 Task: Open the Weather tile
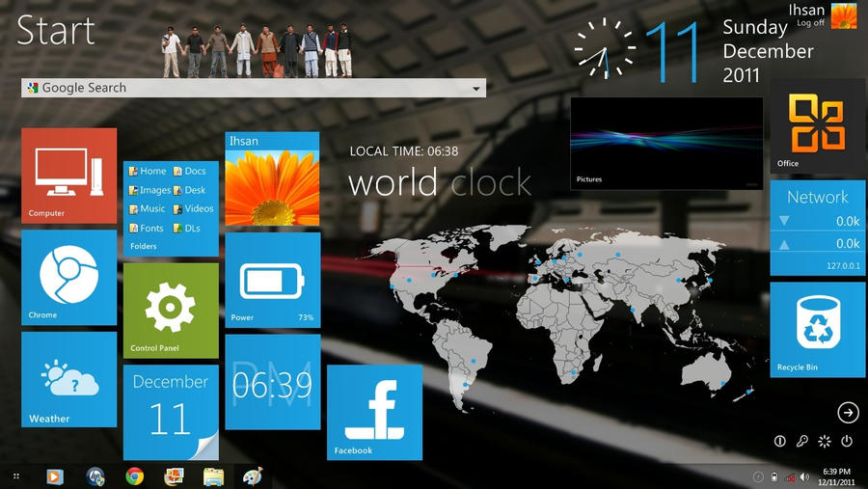pyautogui.click(x=69, y=379)
